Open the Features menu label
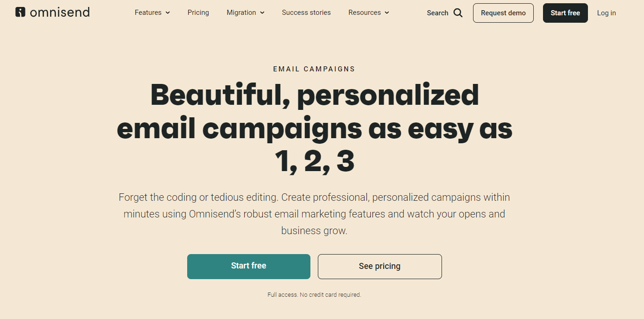The height and width of the screenshot is (319, 644). (x=148, y=13)
